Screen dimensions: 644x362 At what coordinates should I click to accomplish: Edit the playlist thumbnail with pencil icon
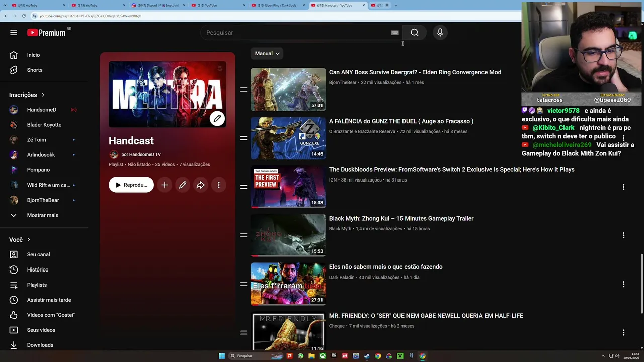point(217,119)
